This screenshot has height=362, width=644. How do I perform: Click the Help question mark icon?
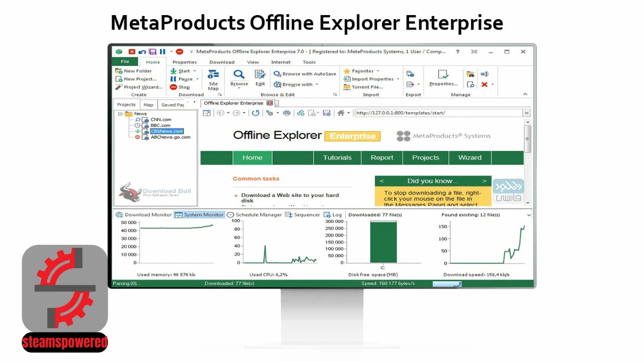[x=457, y=52]
